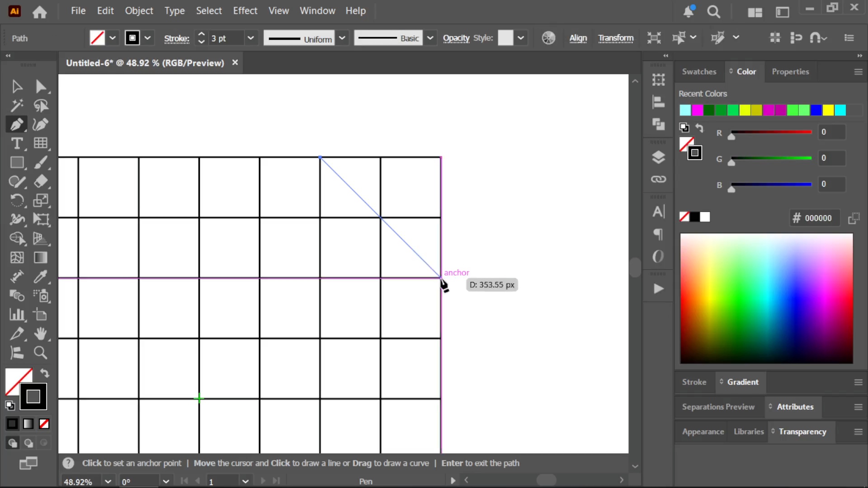Select the Gradient tool
The height and width of the screenshot is (488, 868).
[41, 258]
